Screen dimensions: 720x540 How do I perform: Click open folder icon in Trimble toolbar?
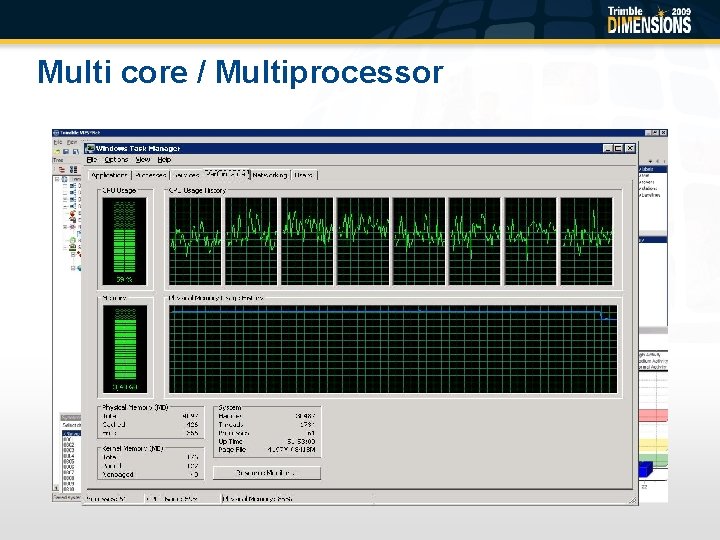pos(57,152)
